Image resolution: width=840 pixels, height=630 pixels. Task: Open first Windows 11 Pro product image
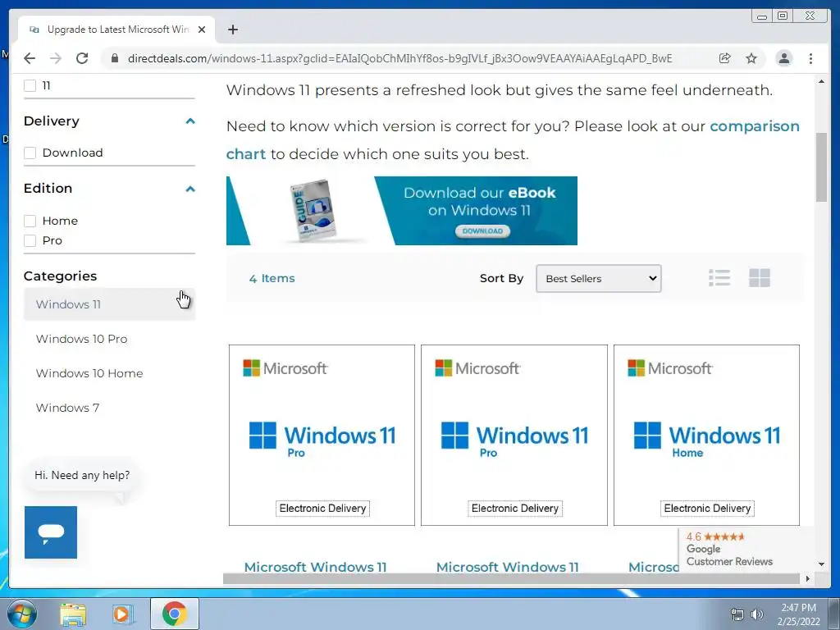[322, 435]
